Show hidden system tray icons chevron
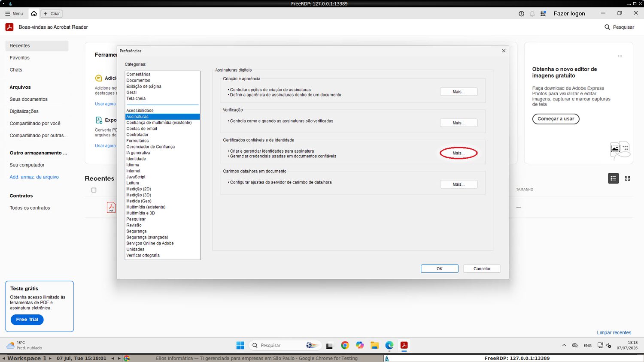 [x=564, y=345]
